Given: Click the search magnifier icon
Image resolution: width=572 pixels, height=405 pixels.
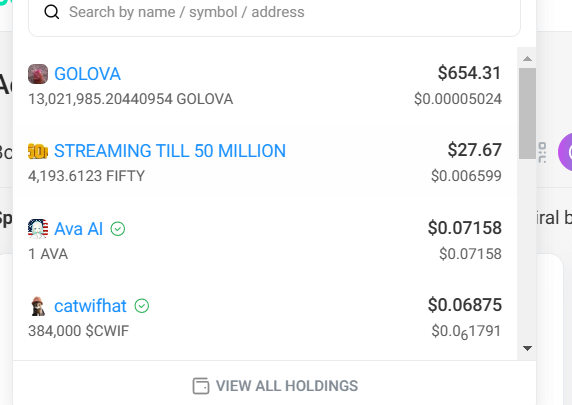Looking at the screenshot, I should (x=51, y=12).
